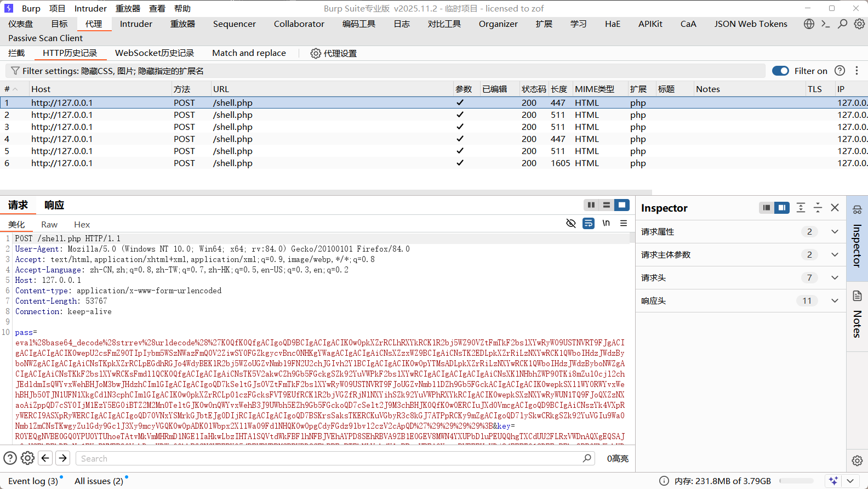Screen dimensions: 868x489
Task: Toggle line wrap in message editor
Action: coord(589,223)
